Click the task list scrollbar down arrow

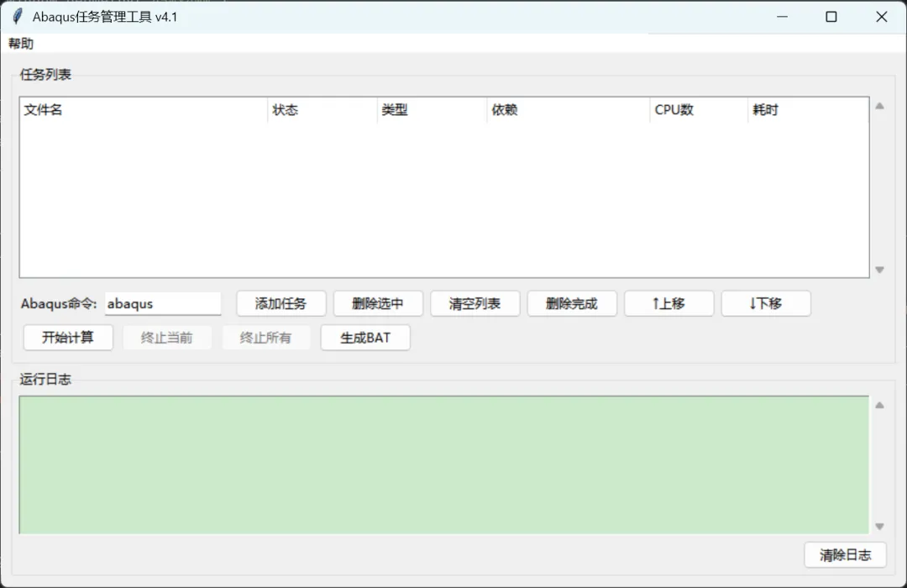pos(880,270)
